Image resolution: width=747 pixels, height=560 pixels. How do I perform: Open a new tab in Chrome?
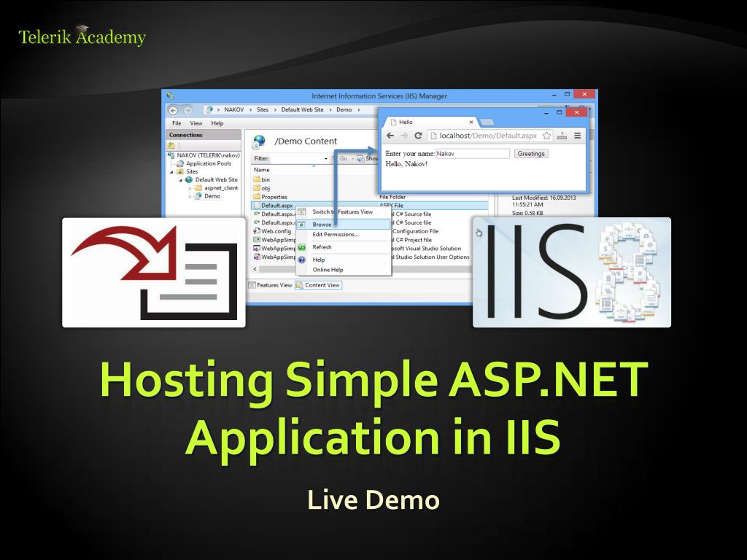pyautogui.click(x=487, y=122)
